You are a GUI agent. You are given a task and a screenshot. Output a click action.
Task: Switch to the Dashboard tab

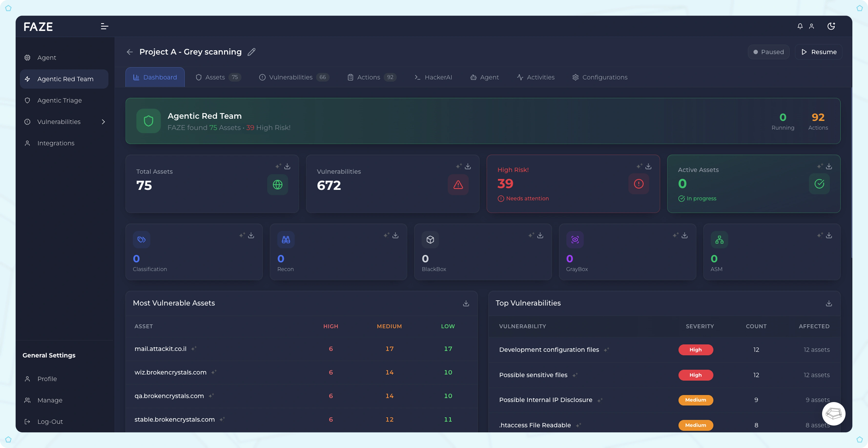[x=155, y=77]
